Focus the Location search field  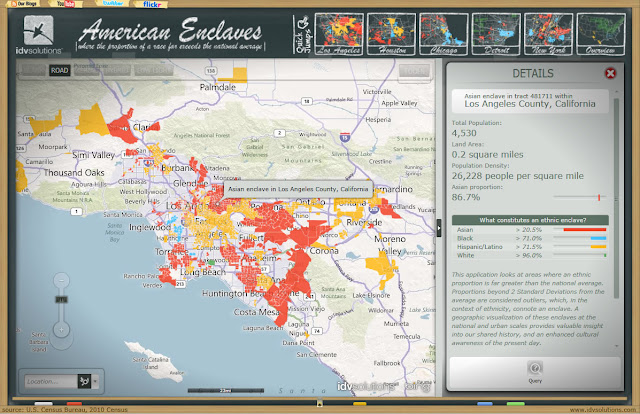[51, 381]
